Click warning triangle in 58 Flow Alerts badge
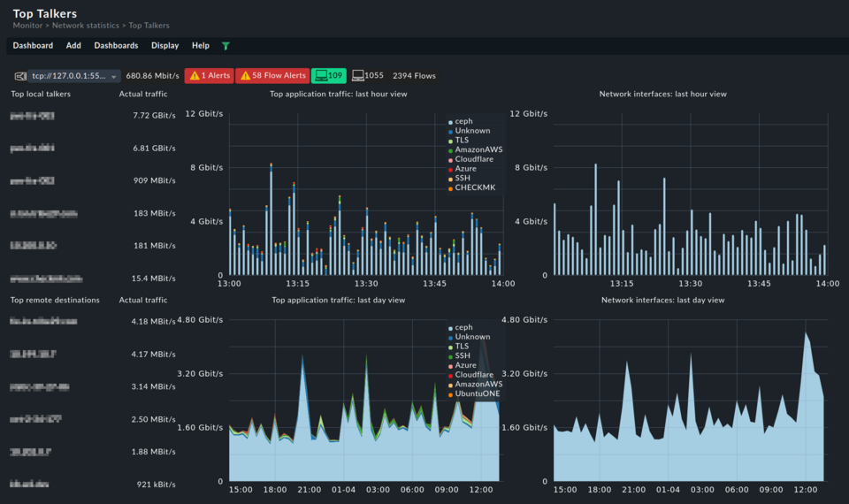The width and height of the screenshot is (849, 504). pyautogui.click(x=245, y=76)
